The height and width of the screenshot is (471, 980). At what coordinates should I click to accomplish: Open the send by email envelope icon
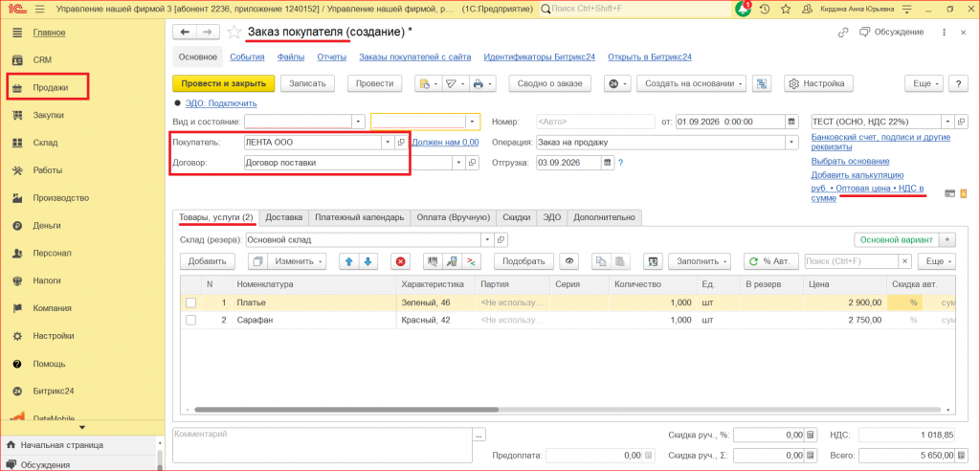[455, 83]
